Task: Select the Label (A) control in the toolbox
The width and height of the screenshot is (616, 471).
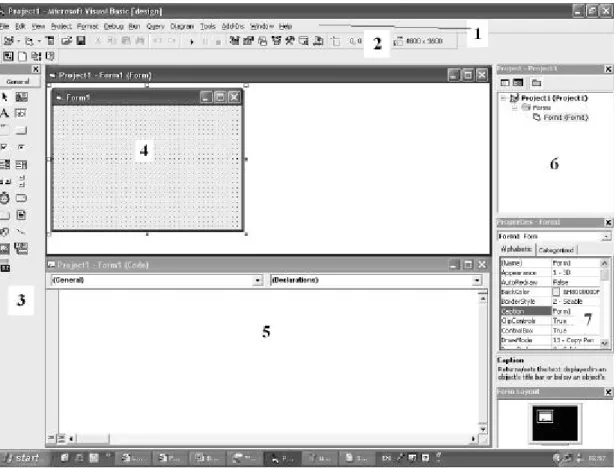Action: point(5,114)
